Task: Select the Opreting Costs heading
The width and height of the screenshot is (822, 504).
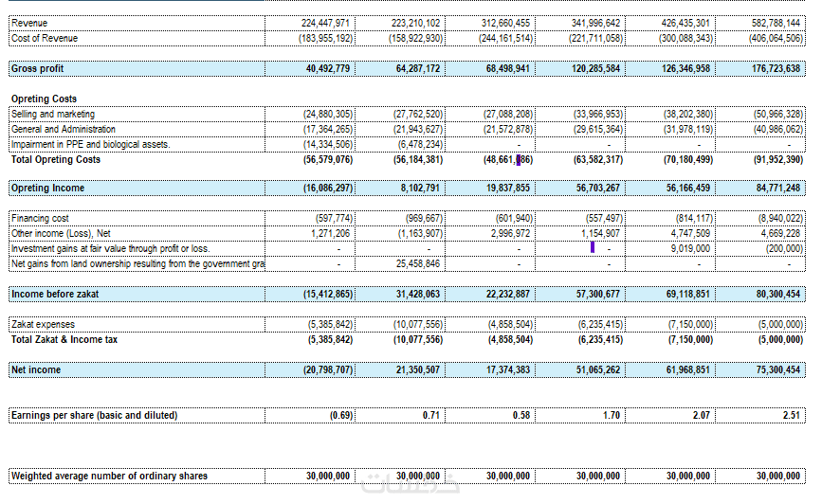Action: [x=44, y=99]
